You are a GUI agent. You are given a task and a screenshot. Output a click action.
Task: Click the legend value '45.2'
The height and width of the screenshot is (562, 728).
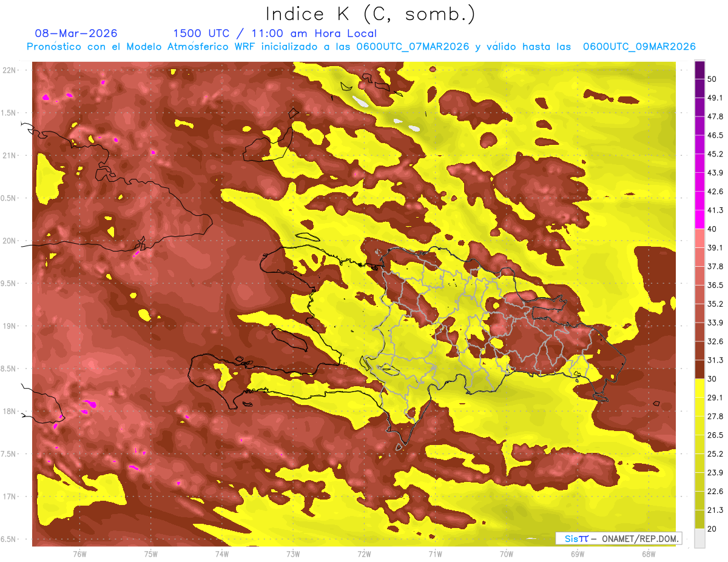click(x=715, y=154)
